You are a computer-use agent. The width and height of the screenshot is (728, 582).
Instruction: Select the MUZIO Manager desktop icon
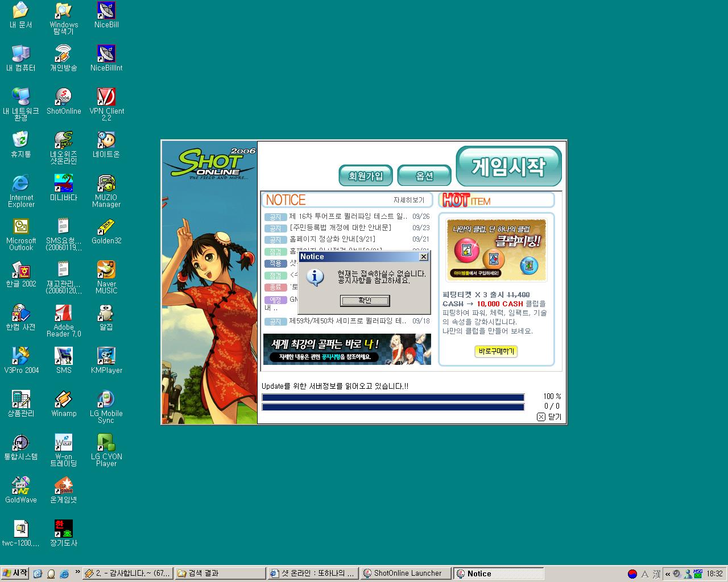click(x=106, y=191)
